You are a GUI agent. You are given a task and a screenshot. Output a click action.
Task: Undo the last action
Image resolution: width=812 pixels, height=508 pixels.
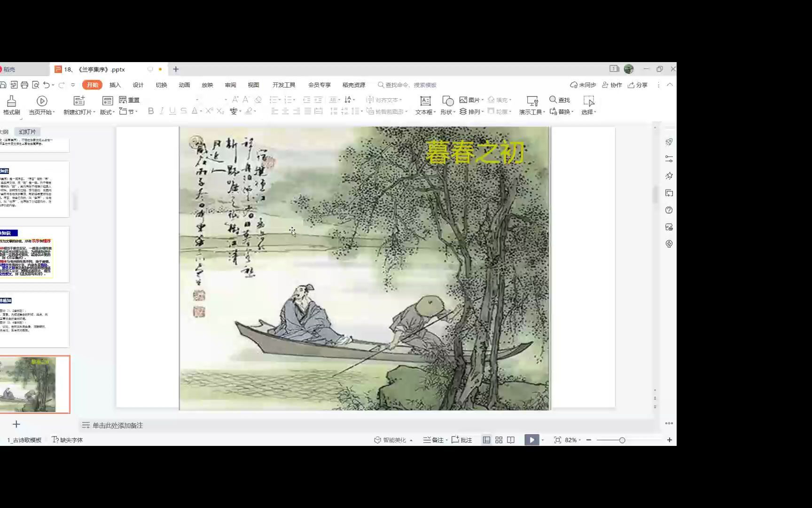tap(46, 85)
